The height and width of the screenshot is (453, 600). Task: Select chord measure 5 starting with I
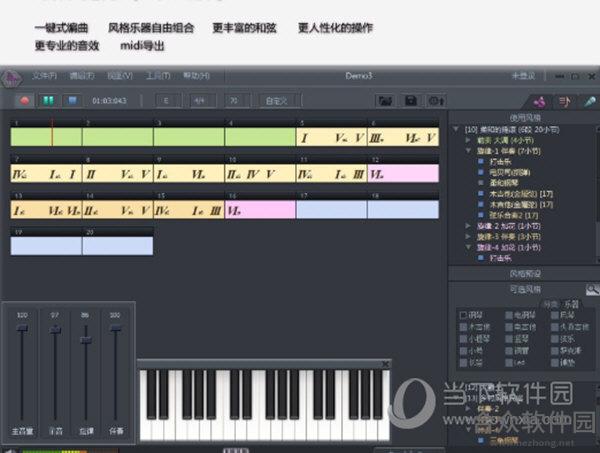(331, 137)
